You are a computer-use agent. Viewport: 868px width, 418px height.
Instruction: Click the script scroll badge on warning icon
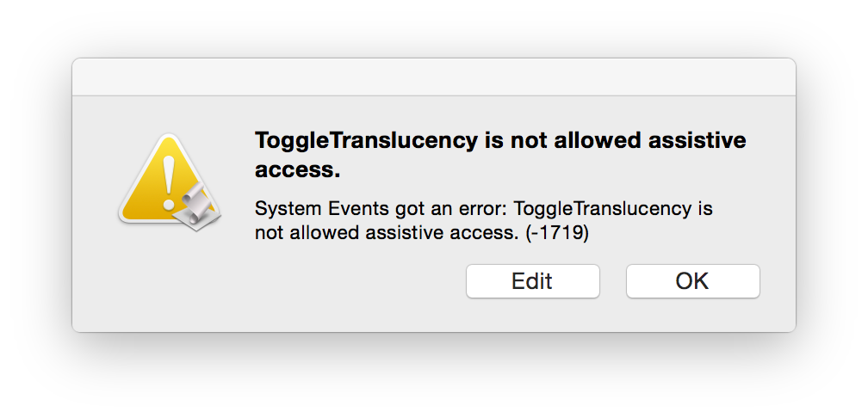pos(196,206)
